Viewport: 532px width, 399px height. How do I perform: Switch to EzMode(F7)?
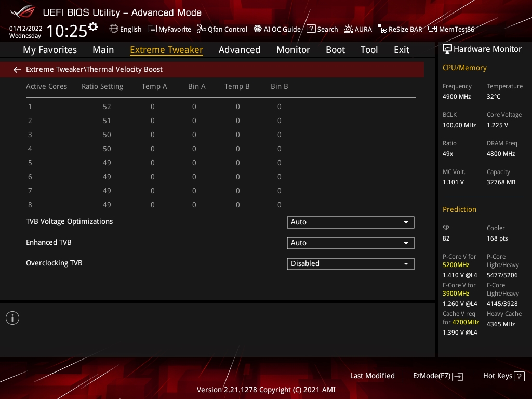pyautogui.click(x=437, y=376)
